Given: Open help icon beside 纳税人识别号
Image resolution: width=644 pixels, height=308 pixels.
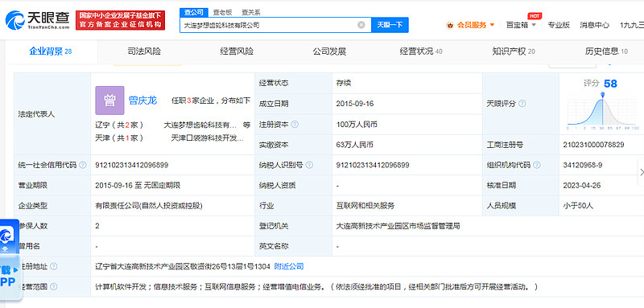Looking at the screenshot, I should [x=309, y=166].
